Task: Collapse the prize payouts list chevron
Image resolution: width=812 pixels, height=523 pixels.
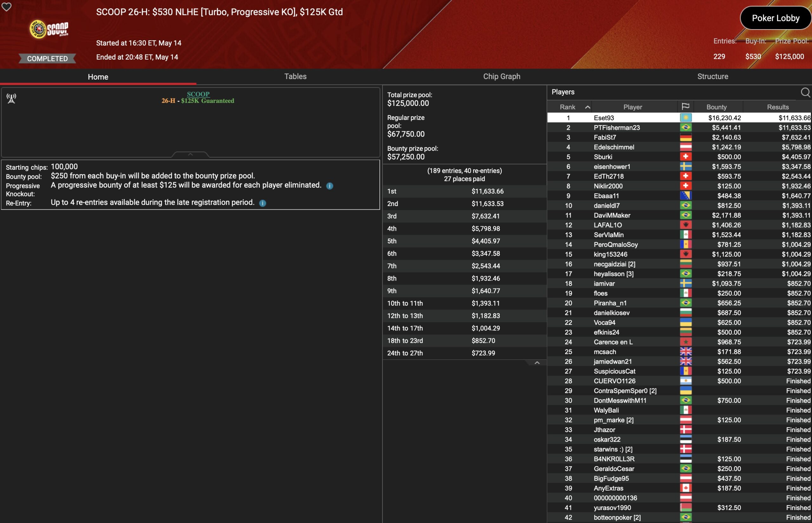Action: (x=537, y=363)
